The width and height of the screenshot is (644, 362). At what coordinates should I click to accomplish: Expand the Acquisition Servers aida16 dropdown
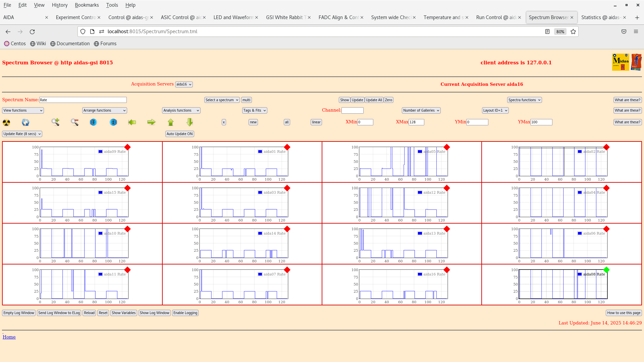[x=184, y=84]
